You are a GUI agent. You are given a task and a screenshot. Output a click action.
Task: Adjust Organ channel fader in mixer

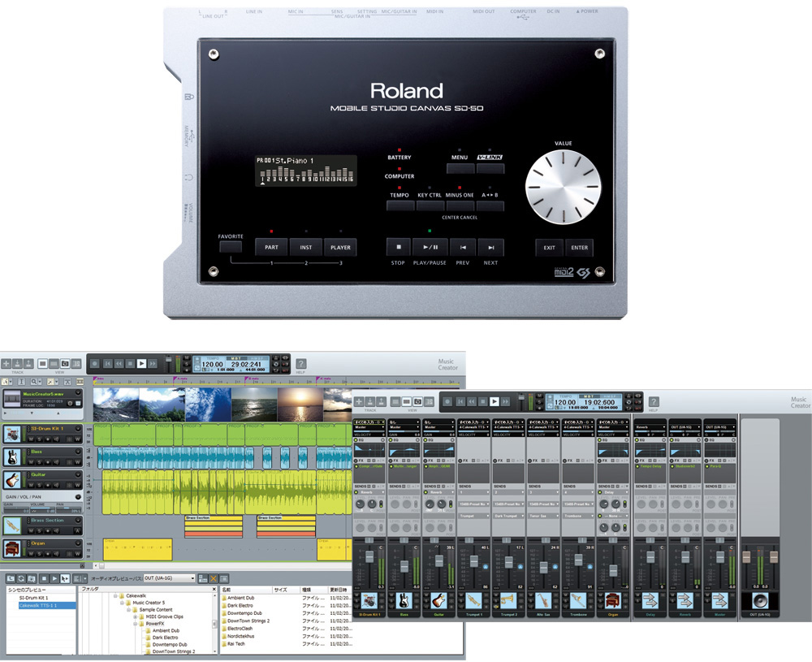[613, 570]
